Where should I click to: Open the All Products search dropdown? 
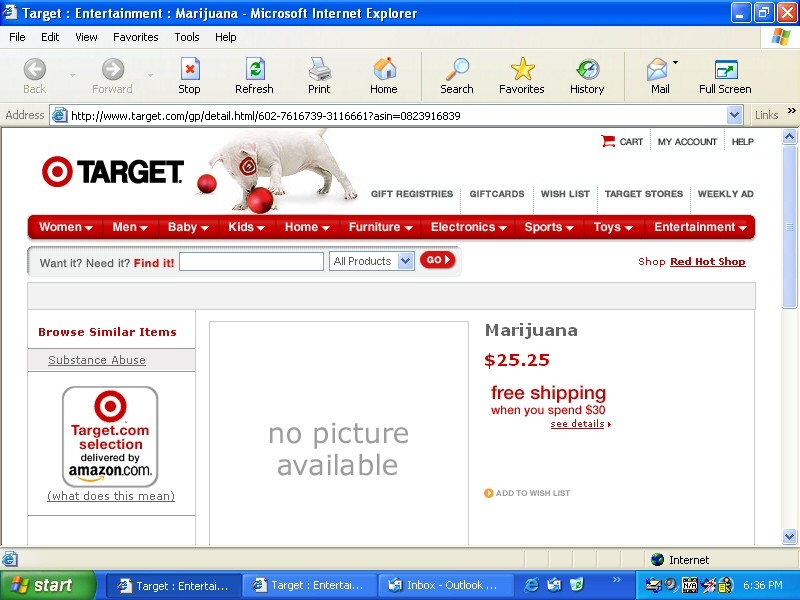click(x=371, y=261)
